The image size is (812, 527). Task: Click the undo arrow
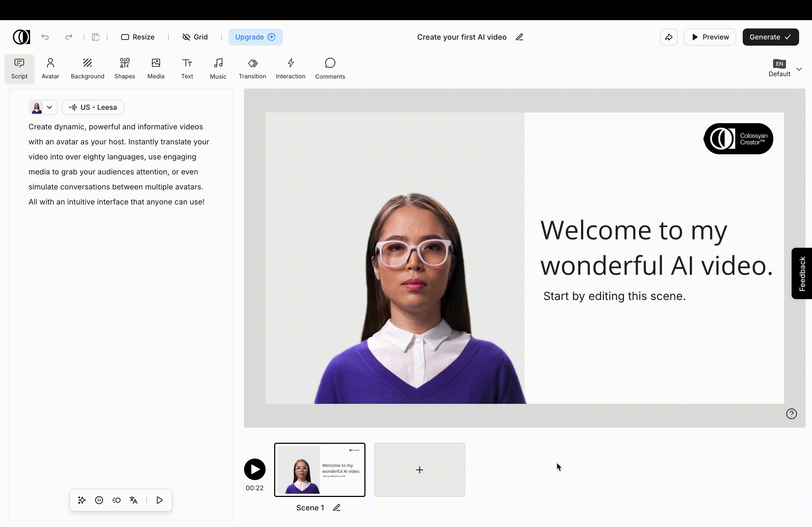45,37
